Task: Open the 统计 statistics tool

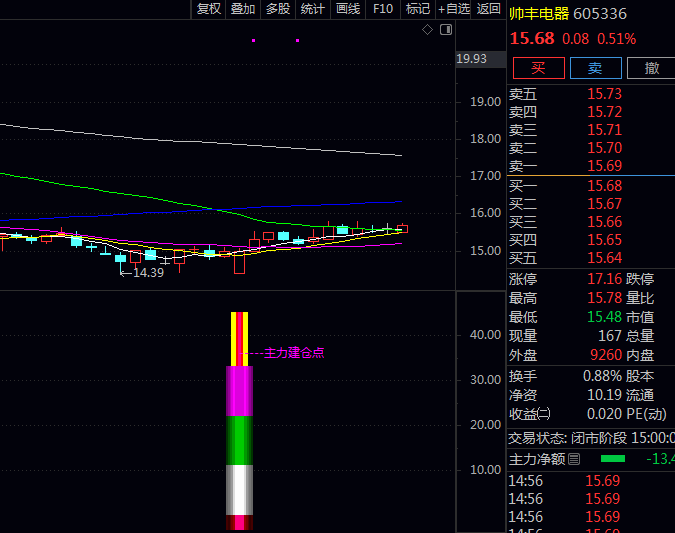Action: click(x=313, y=9)
